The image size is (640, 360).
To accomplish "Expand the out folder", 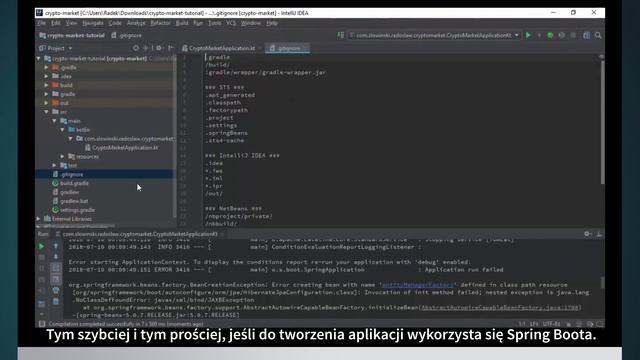I will (x=47, y=103).
